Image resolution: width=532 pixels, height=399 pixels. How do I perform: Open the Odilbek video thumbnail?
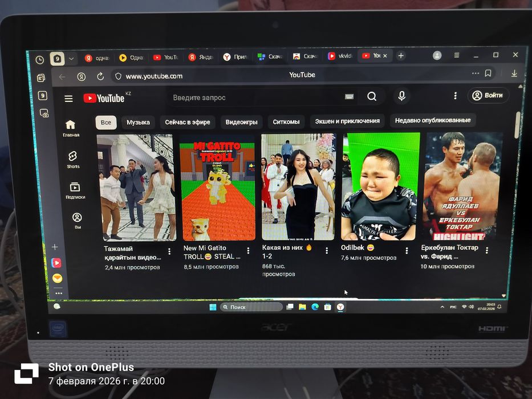[x=380, y=186]
